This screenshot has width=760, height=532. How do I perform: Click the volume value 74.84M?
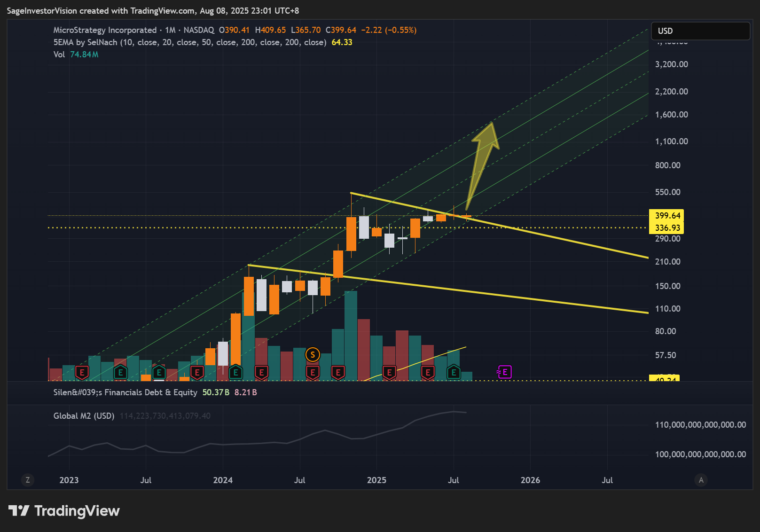(84, 55)
